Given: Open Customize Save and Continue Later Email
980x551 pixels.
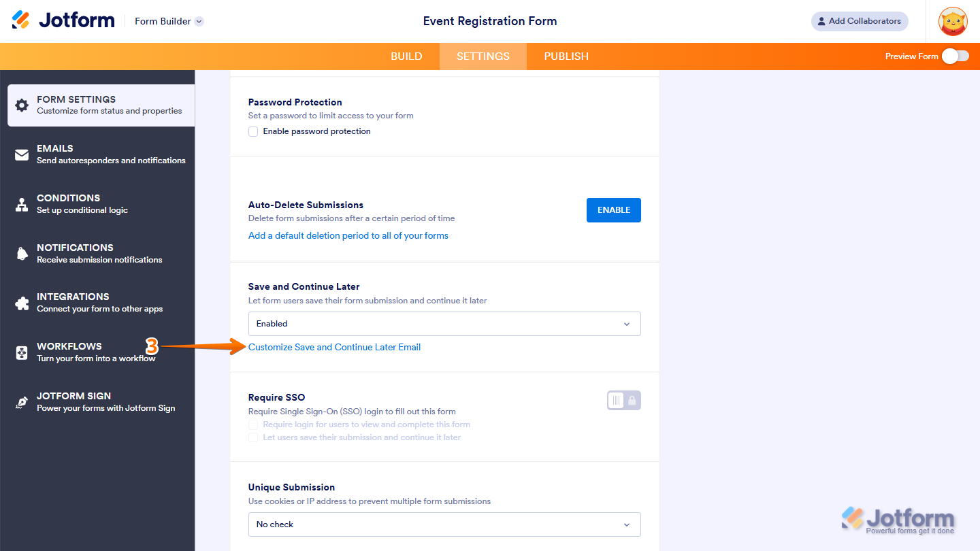Looking at the screenshot, I should click(334, 347).
